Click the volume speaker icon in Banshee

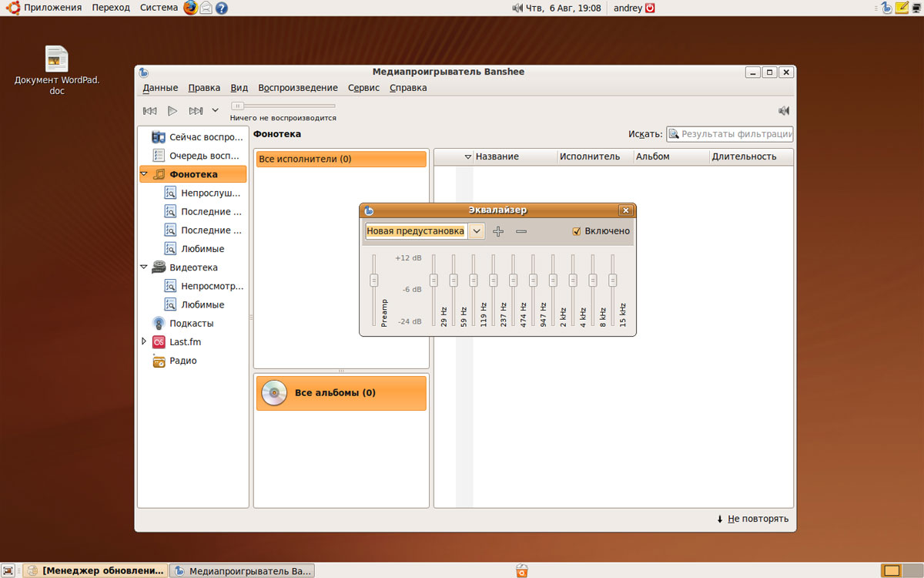pyautogui.click(x=784, y=111)
